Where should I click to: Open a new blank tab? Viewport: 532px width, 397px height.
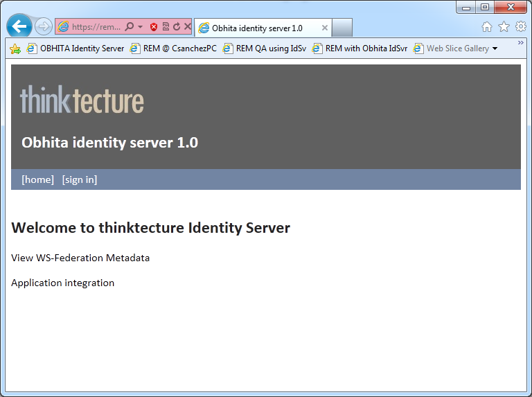pos(342,28)
